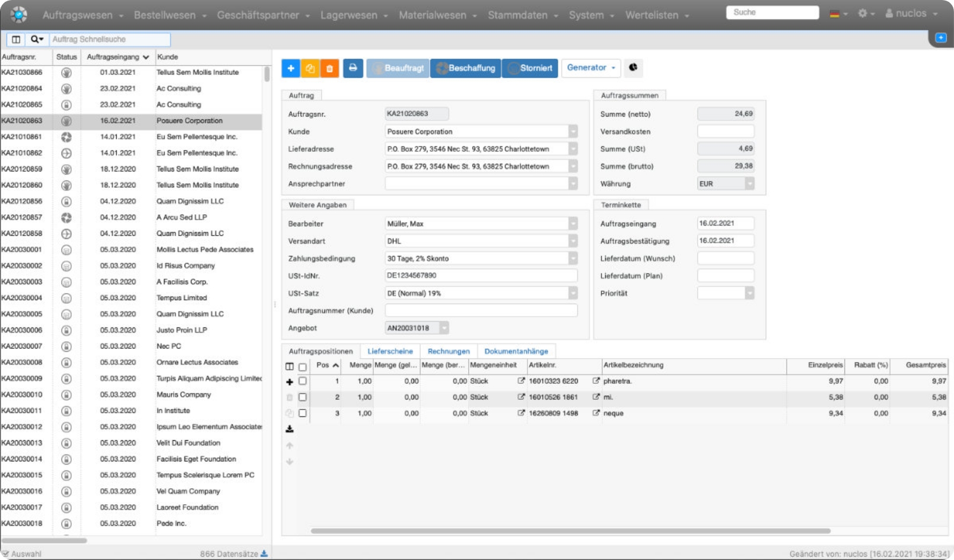Open detail link icon next to neque
Viewport: 954px width, 560px height.
(596, 413)
